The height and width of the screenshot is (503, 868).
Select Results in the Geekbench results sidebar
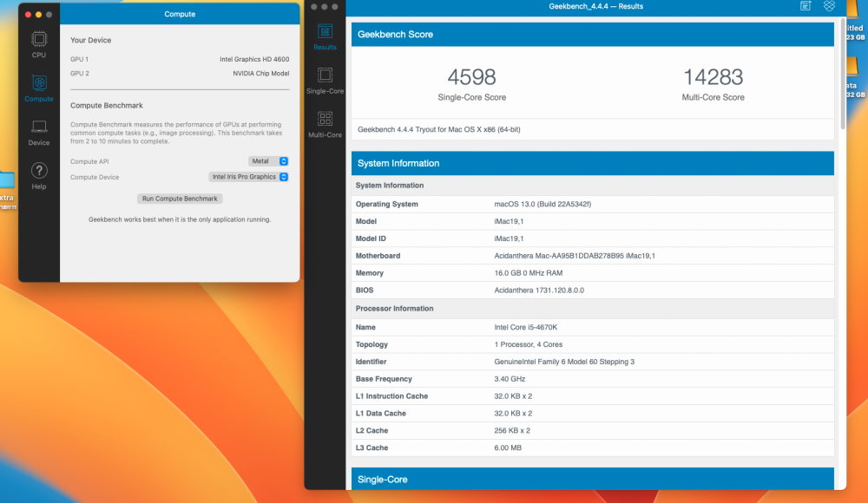tap(325, 37)
